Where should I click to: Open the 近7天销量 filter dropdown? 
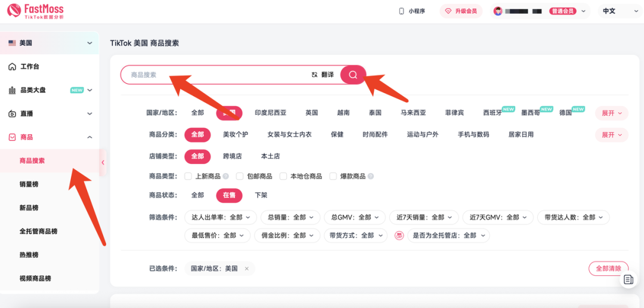[424, 217]
